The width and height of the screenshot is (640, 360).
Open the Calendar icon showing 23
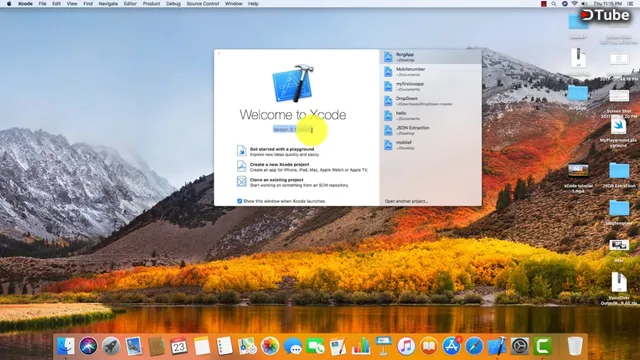pos(179,346)
